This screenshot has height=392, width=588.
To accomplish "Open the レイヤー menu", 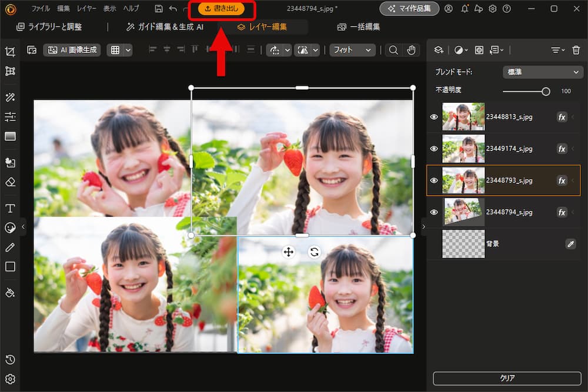I will pos(86,9).
